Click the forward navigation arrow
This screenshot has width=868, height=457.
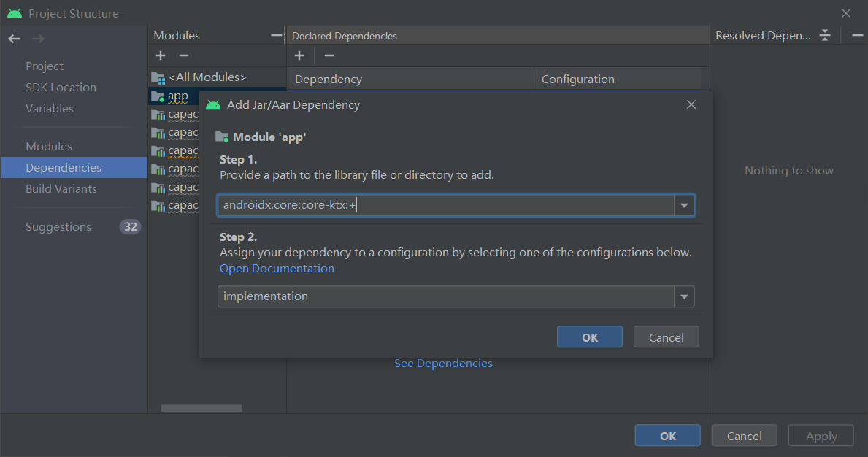coord(38,39)
